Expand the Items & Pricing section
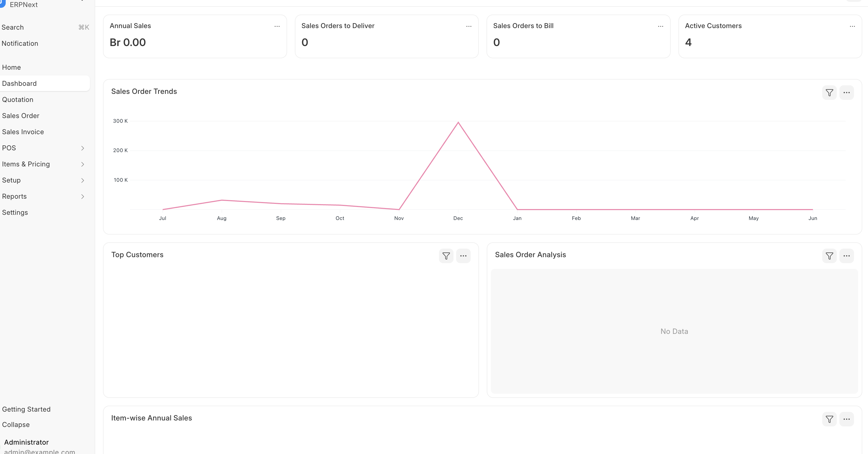The width and height of the screenshot is (868, 454). click(x=82, y=165)
